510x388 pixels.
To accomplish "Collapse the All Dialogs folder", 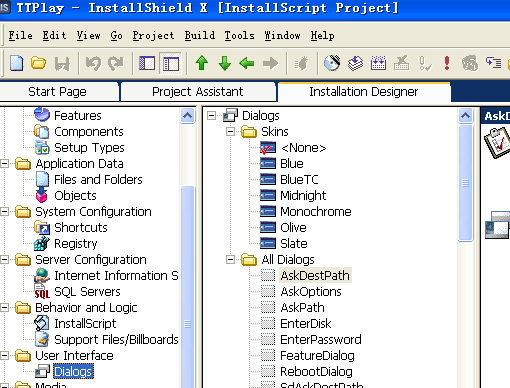I will 230,260.
